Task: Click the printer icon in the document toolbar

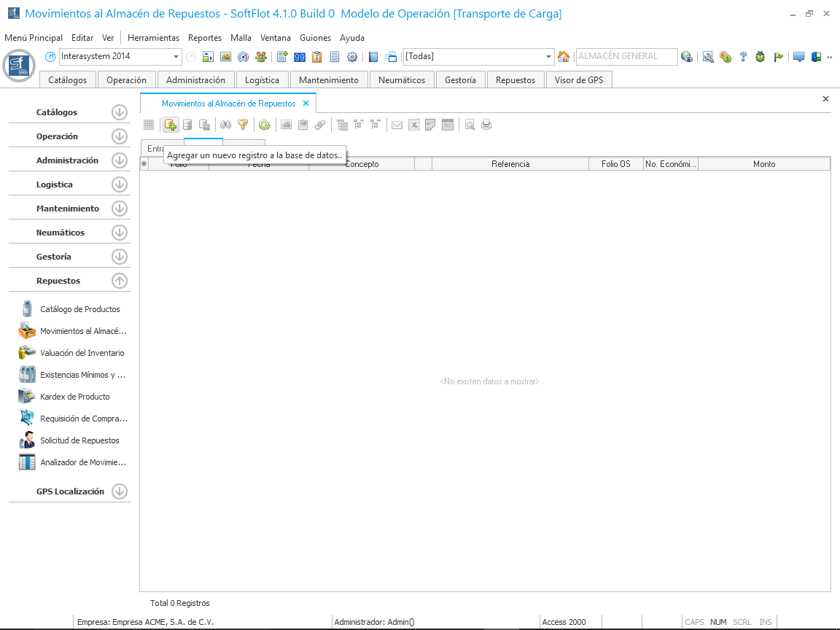Action: point(486,125)
